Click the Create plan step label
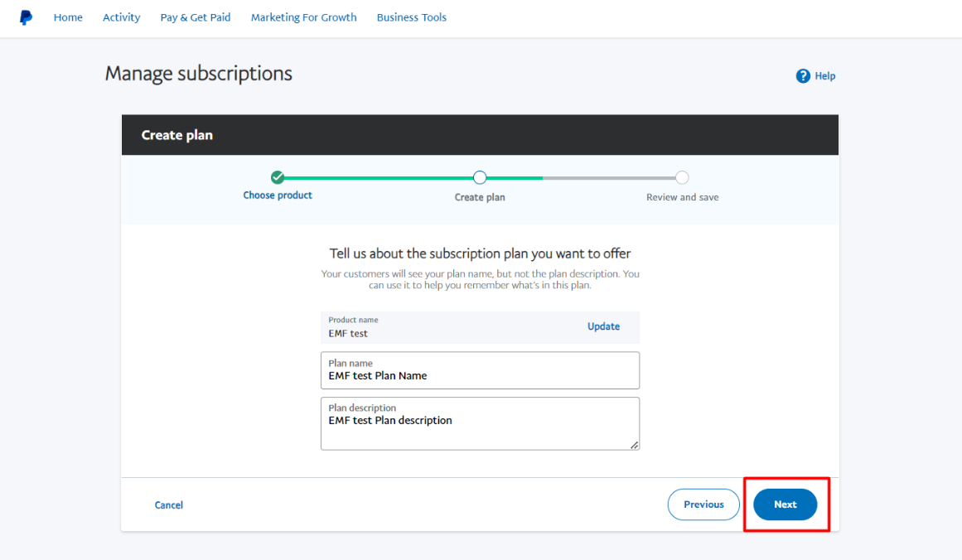 pyautogui.click(x=480, y=197)
